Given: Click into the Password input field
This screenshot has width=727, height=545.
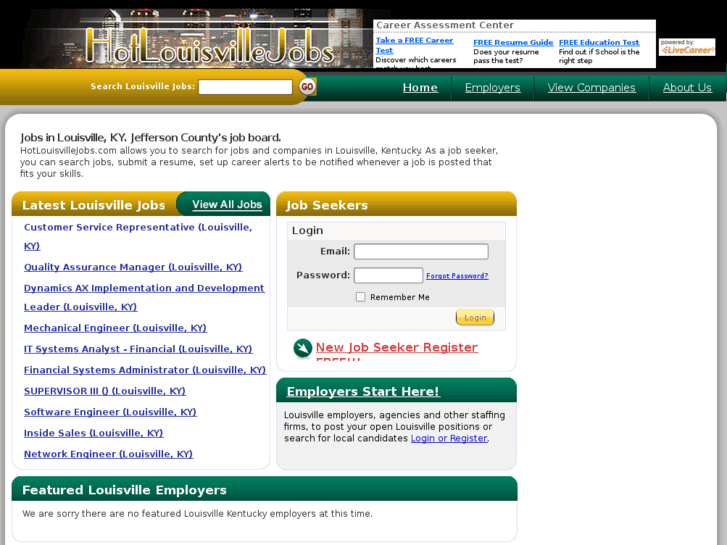Looking at the screenshot, I should (x=389, y=275).
